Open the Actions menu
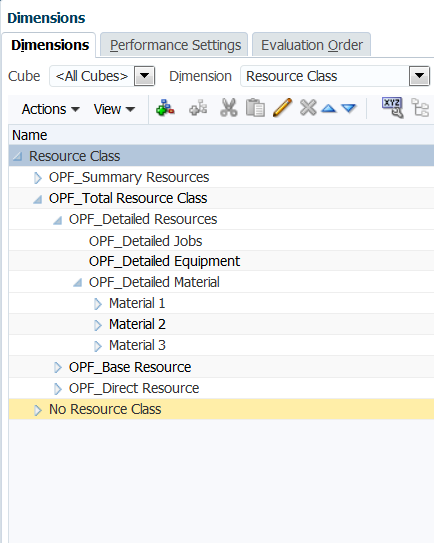Screen dimensions: 434x543 tap(51, 109)
